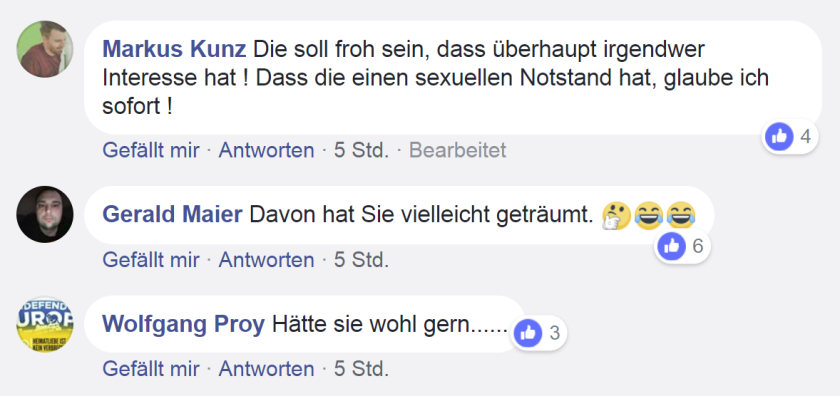Open Gerald Maier's profile picture

point(45,214)
